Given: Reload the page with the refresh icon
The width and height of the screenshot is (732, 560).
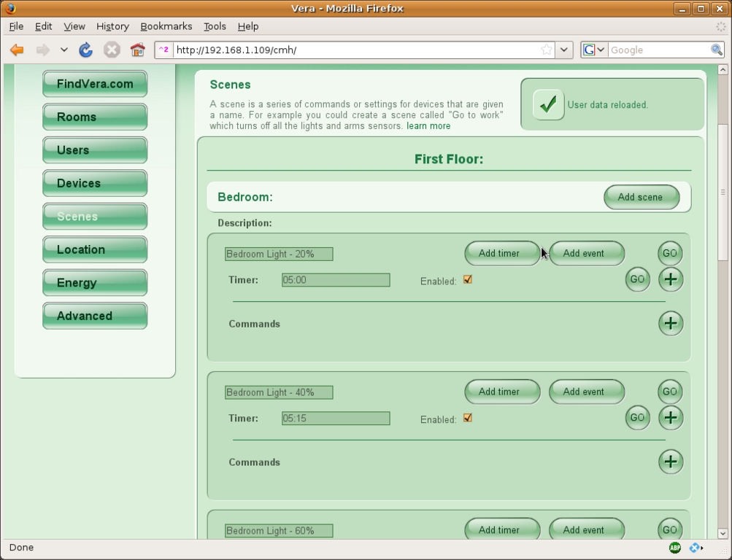Looking at the screenshot, I should tap(85, 50).
